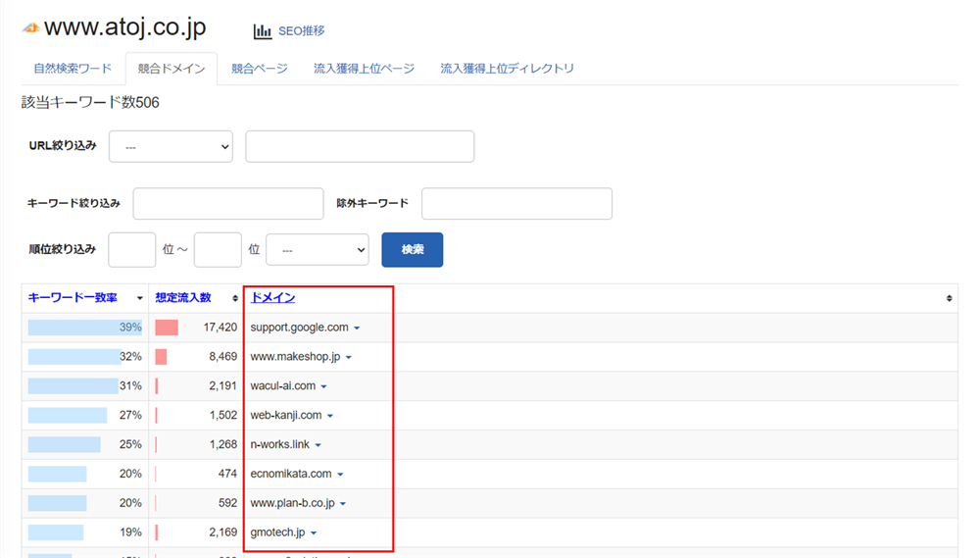Image resolution: width=980 pixels, height=558 pixels.
Task: Click the wacul-ai.com domain text
Action: (282, 386)
